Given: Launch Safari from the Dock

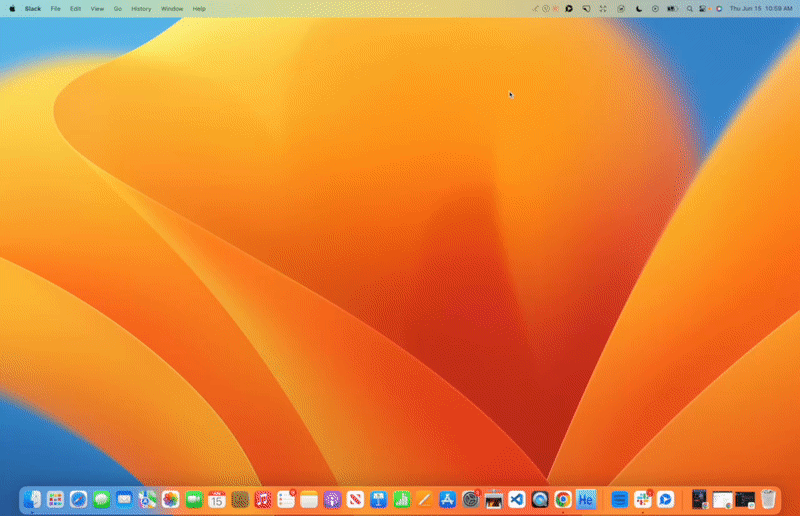Looking at the screenshot, I should coord(79,499).
